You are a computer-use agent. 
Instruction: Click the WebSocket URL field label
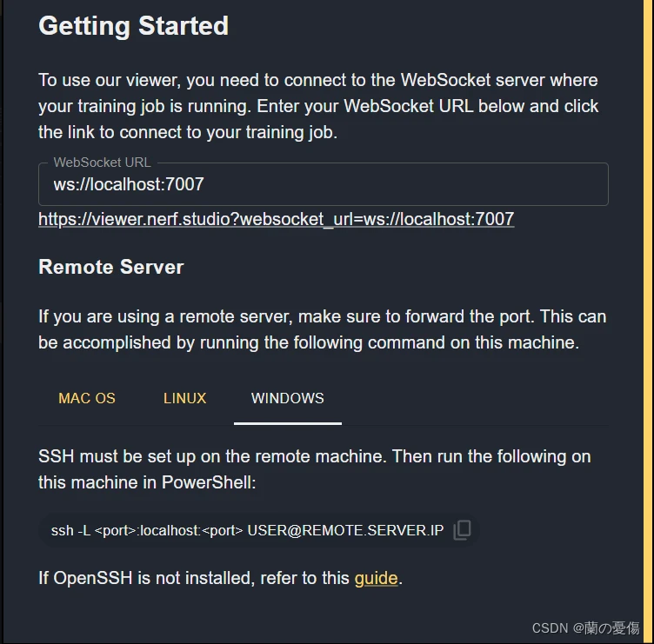102,163
